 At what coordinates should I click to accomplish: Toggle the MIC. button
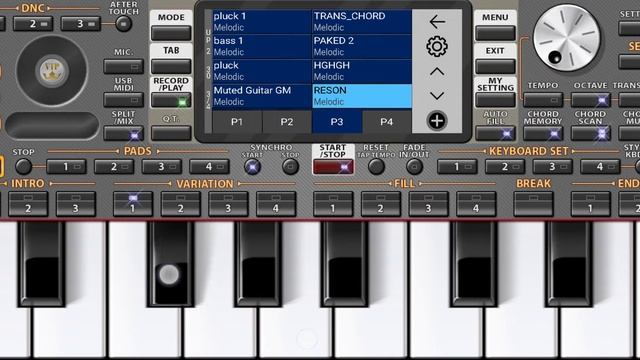pyautogui.click(x=123, y=66)
